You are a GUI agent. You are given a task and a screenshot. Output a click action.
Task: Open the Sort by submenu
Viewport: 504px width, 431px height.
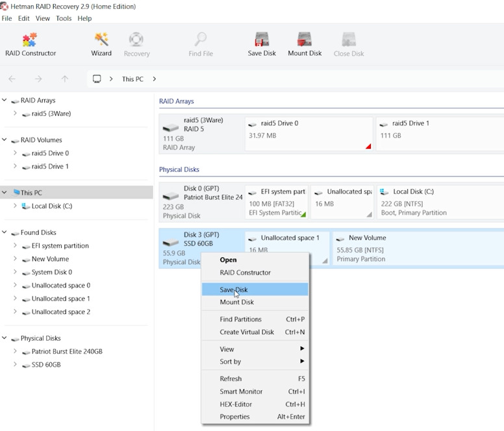pyautogui.click(x=255, y=362)
